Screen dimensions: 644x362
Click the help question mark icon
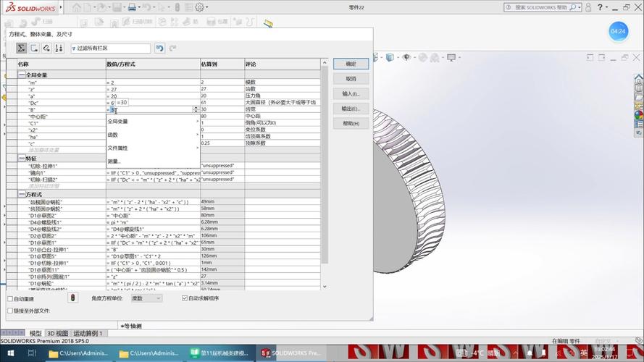600,7
